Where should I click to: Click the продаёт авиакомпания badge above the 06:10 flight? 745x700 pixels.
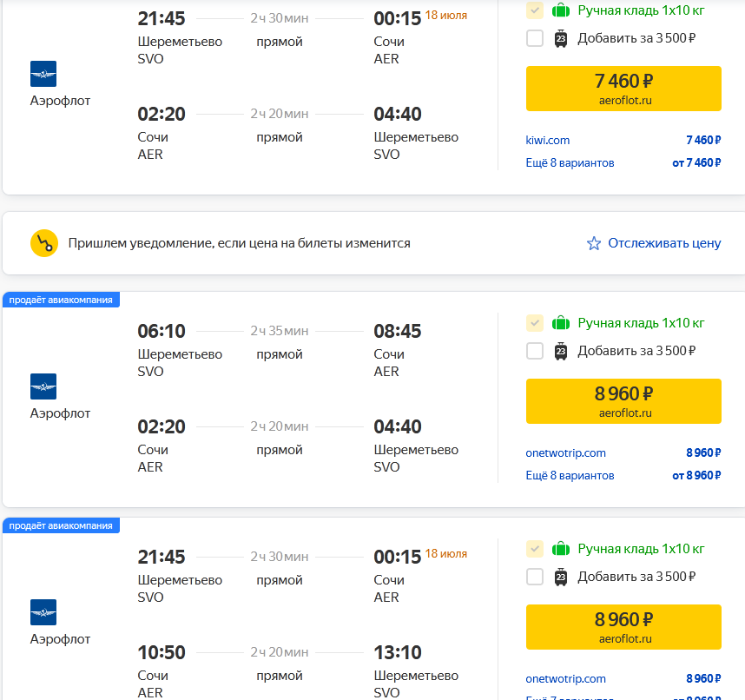[61, 300]
